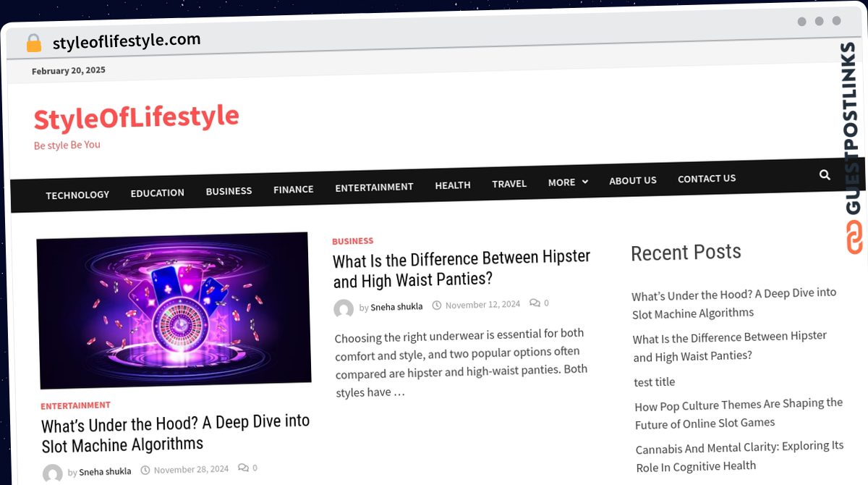Go to the ABOUT US page
868x485 pixels.
pyautogui.click(x=633, y=180)
